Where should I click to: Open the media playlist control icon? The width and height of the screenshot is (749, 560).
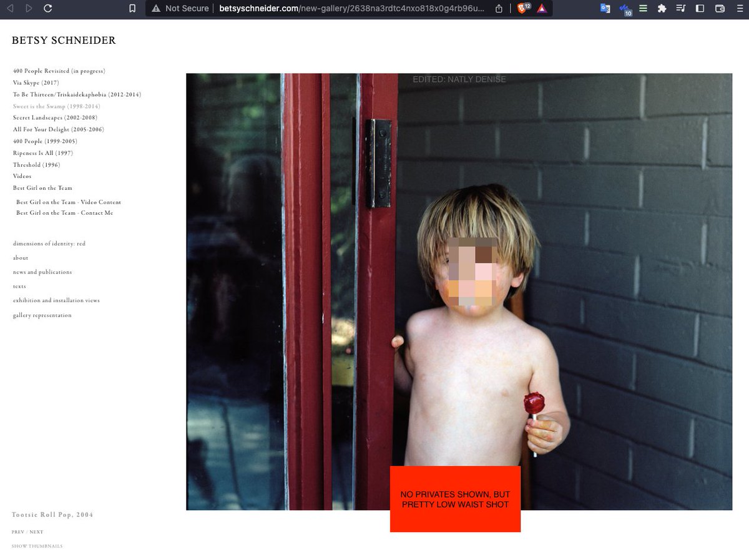coord(681,9)
